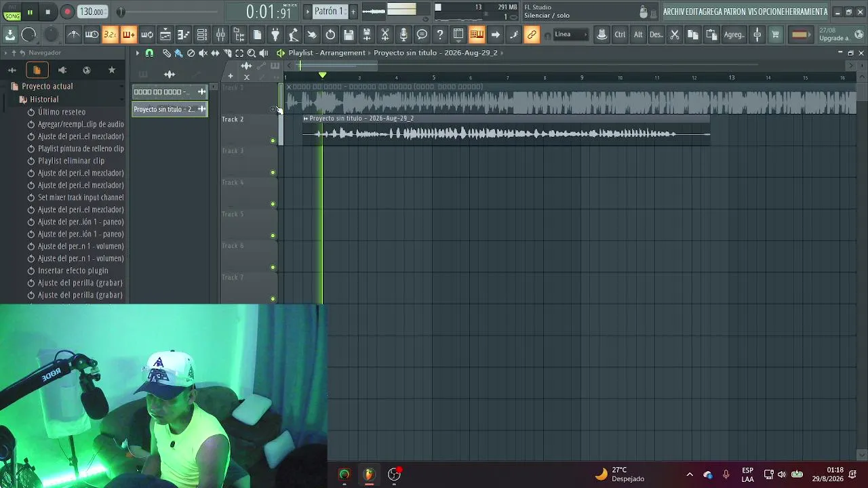Click the copy icon in the toolbar
This screenshot has width=868, height=488.
point(693,35)
